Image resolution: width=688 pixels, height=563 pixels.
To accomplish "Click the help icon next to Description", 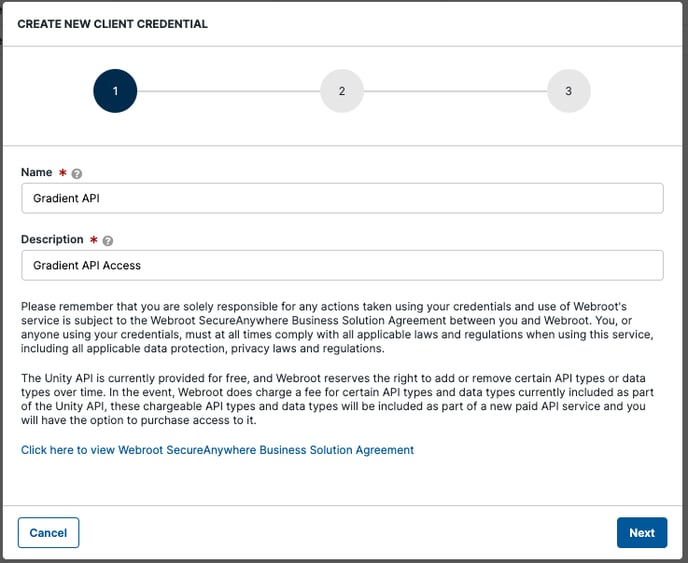I will (x=108, y=241).
